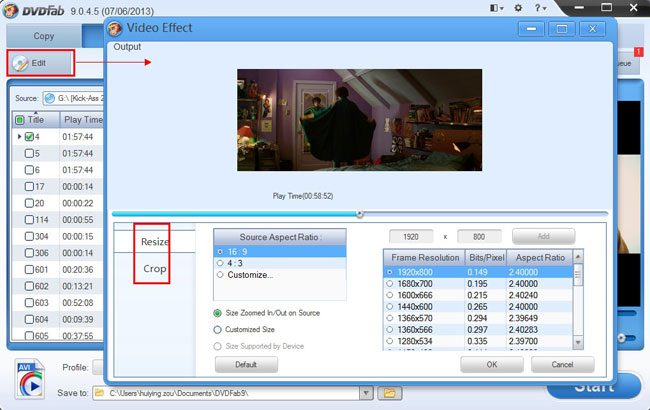Uncheck title 4 checkbox
The height and width of the screenshot is (410, 650).
[29, 136]
